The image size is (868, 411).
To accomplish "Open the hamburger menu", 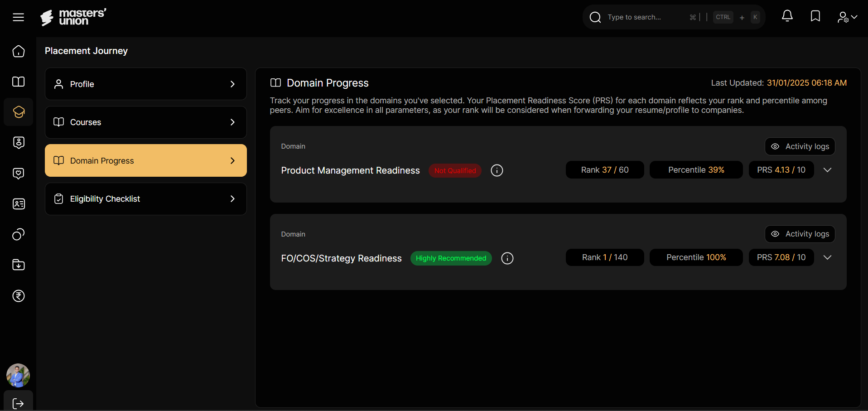I will [18, 17].
